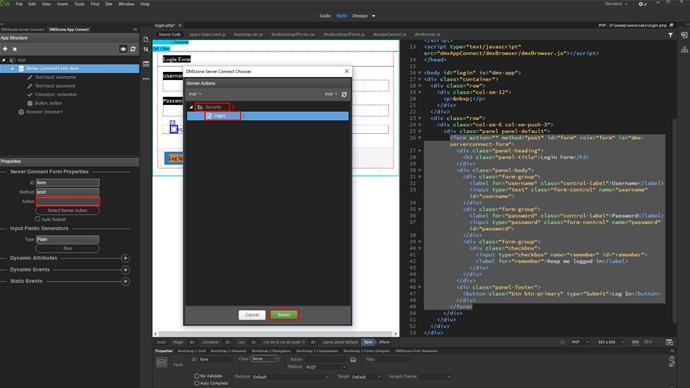The height and width of the screenshot is (388, 690).
Task: Collapse the App root node
Action: coord(4,60)
